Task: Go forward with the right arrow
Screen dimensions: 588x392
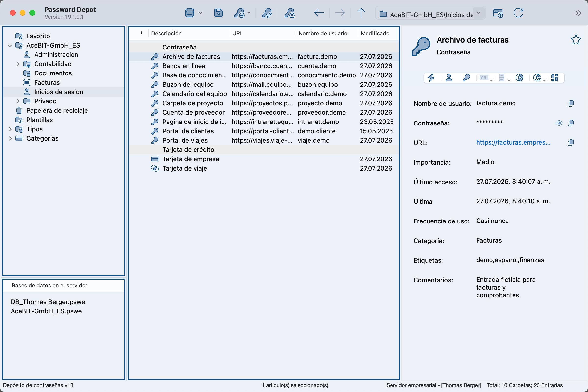Action: tap(340, 13)
